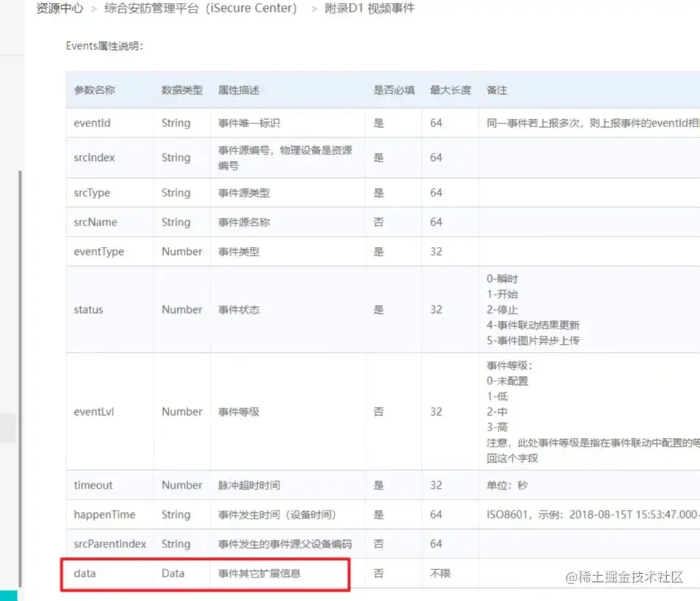This screenshot has width=700, height=601.
Task: Select the 数据类型 column header
Action: point(182,90)
